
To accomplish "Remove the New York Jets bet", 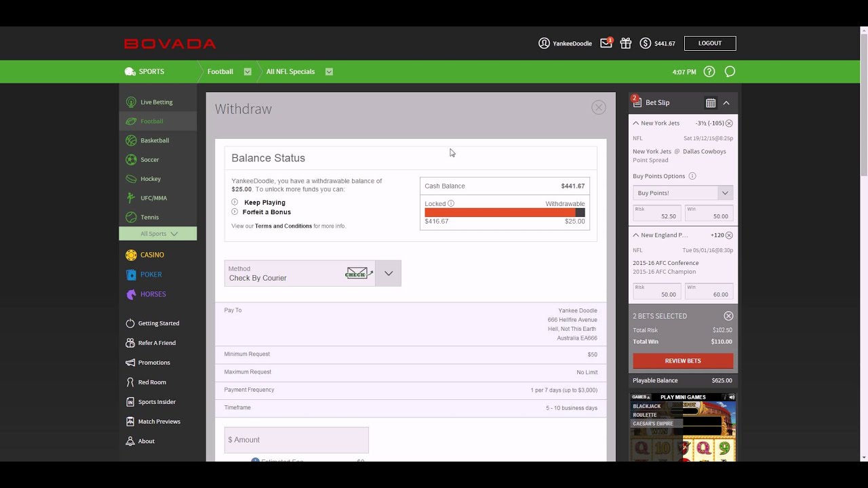I will click(x=729, y=123).
